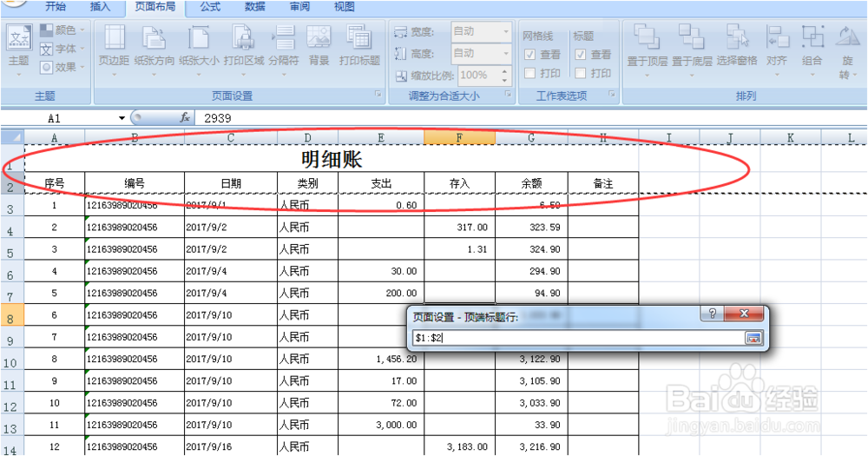Open 调整为合适大小 dialog launcher
Viewport: 868px width, 456px height.
click(x=508, y=95)
